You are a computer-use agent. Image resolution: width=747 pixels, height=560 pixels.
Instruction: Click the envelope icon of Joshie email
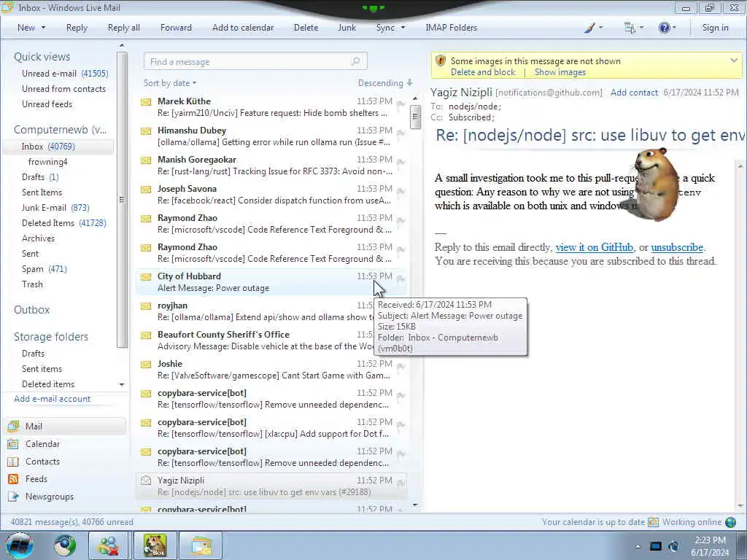[146, 365]
